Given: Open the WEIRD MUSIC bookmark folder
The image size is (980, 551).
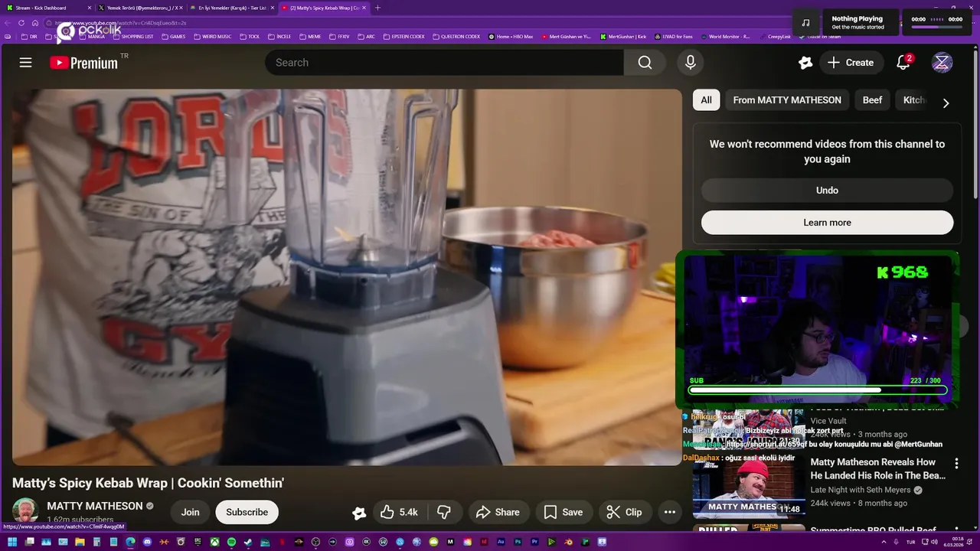Looking at the screenshot, I should tap(214, 36).
